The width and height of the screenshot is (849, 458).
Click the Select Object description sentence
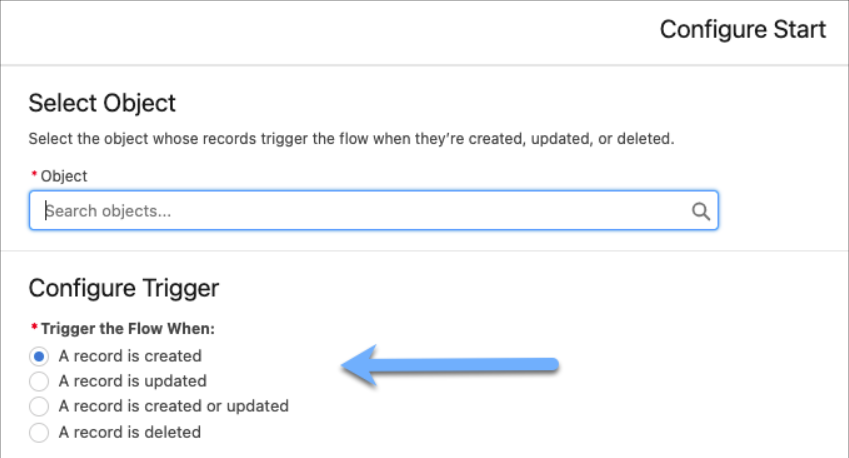point(351,138)
